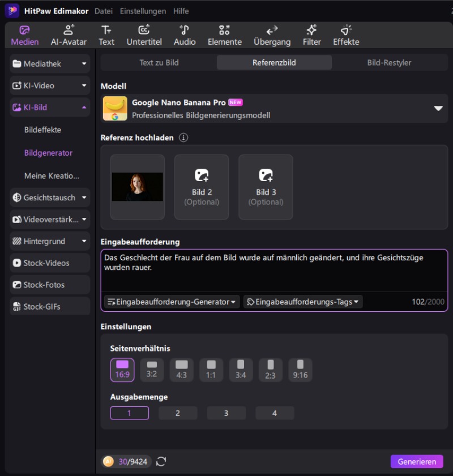
Task: Open the AI-Avatar toolbar icon
Action: pos(69,35)
